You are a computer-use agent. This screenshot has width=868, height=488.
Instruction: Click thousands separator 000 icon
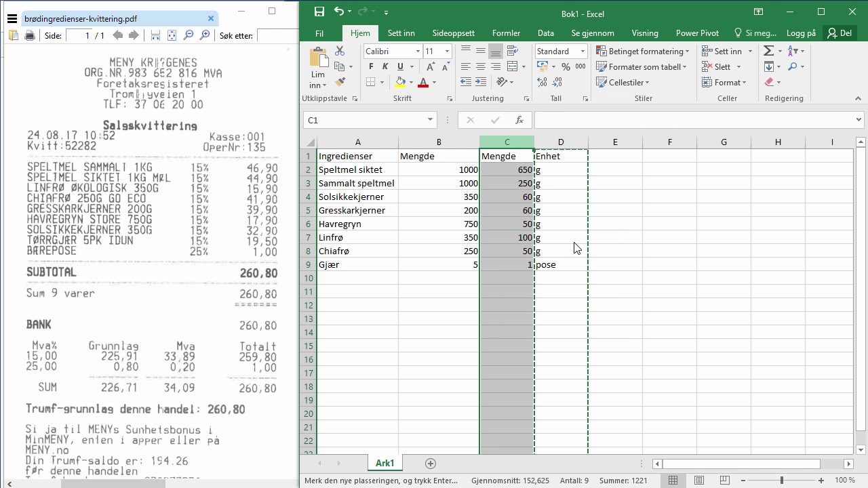[580, 66]
